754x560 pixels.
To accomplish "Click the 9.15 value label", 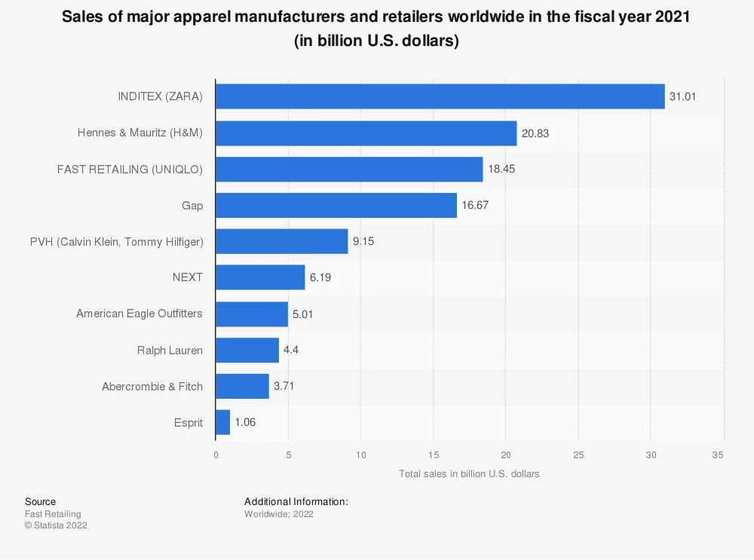I will click(363, 241).
